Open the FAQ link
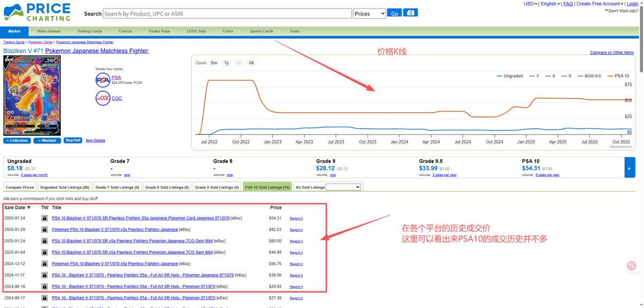Viewport: 644px width, 308px height. pyautogui.click(x=568, y=4)
